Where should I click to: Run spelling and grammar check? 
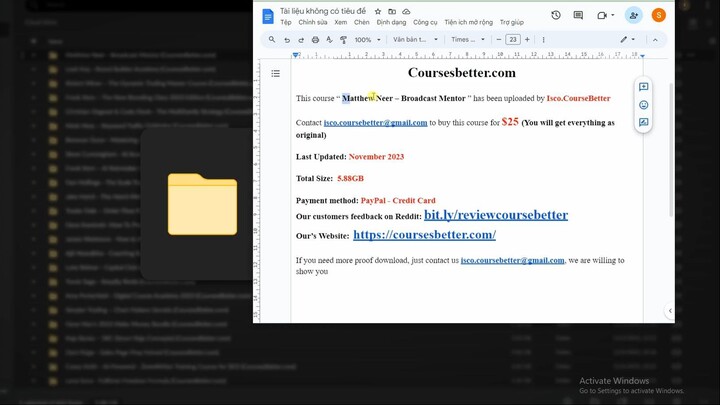coord(329,40)
